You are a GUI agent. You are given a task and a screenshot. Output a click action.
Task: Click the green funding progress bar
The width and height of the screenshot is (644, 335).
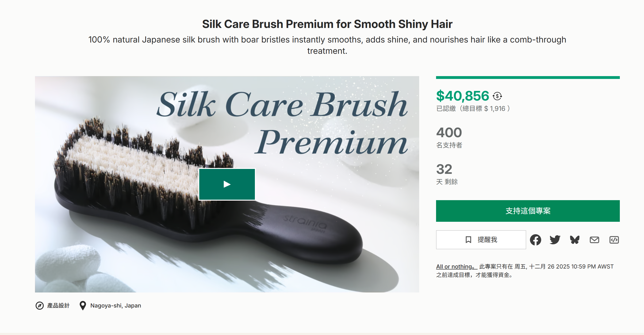(x=528, y=78)
